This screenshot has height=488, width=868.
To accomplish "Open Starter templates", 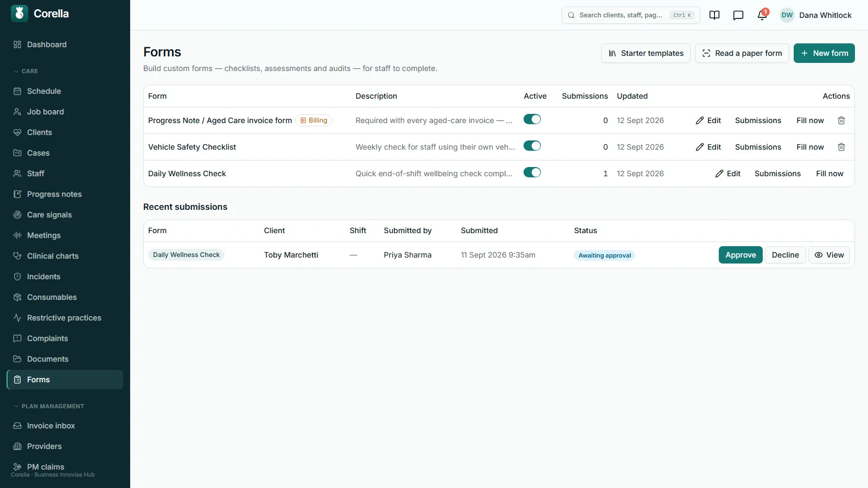I will pyautogui.click(x=646, y=53).
